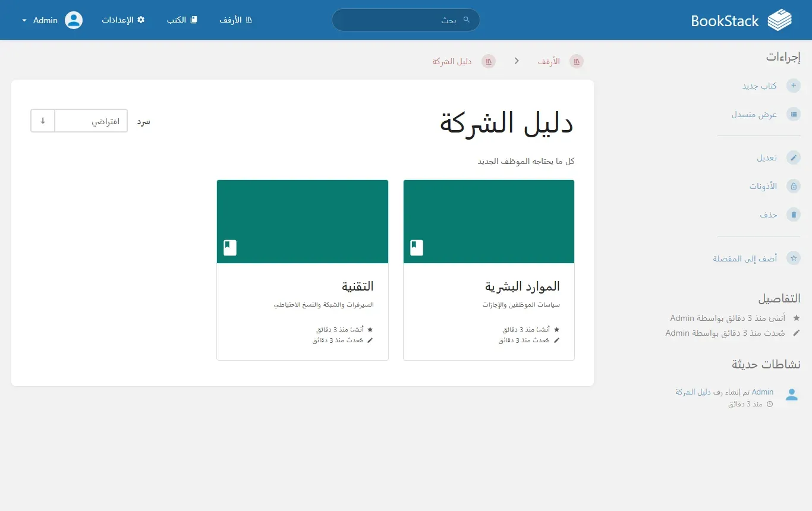This screenshot has height=511, width=812.
Task: Click the description text سياسات الموظفين والإجازات
Action: [521, 305]
